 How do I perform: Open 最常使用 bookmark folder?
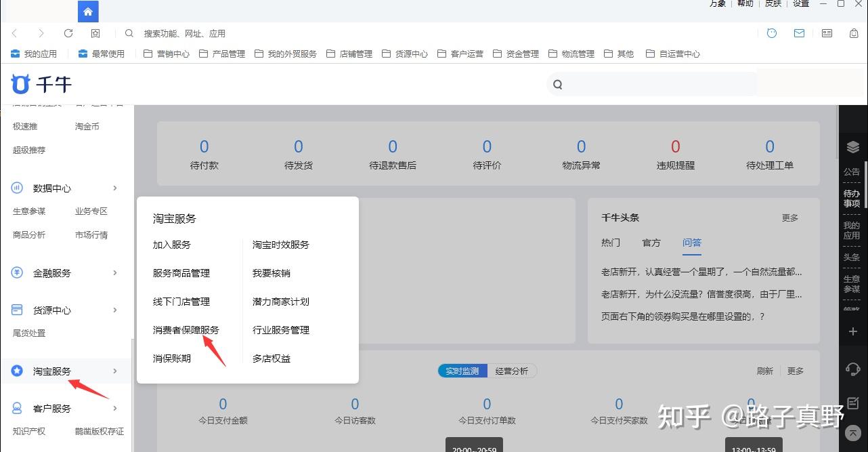[102, 54]
